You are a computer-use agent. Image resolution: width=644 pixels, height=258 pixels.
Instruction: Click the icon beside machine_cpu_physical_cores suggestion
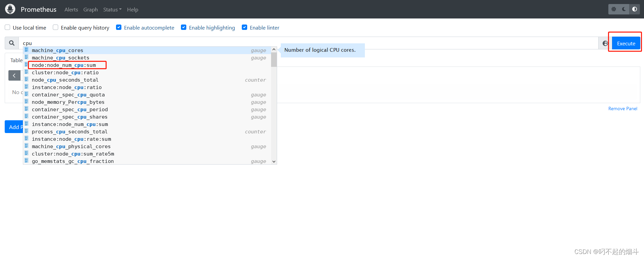click(x=26, y=146)
